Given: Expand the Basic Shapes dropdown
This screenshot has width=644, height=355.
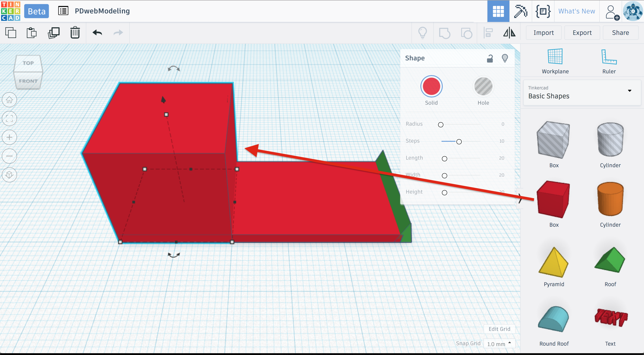Looking at the screenshot, I should (629, 91).
